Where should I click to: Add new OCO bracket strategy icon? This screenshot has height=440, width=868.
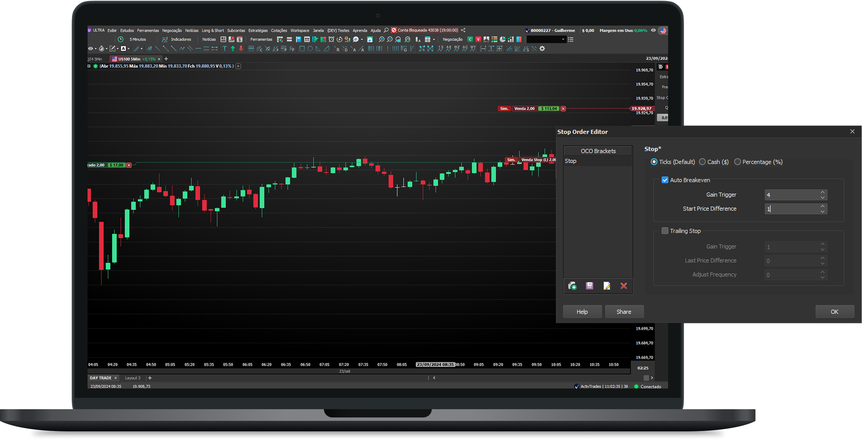(572, 286)
